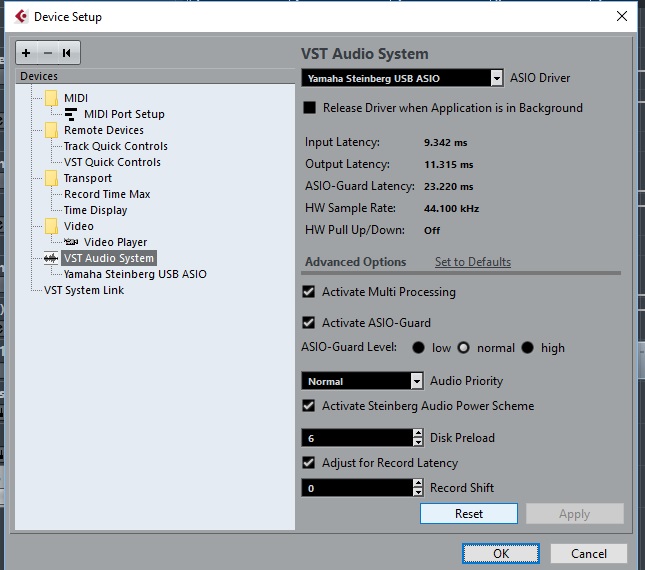Toggle Adjust for Record Latency checkbox
The image size is (645, 570).
(x=309, y=463)
